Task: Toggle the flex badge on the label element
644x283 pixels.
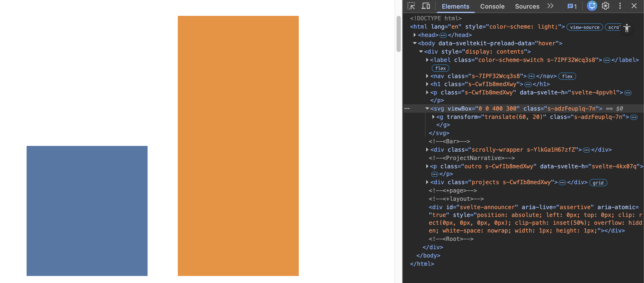Action: coord(440,68)
